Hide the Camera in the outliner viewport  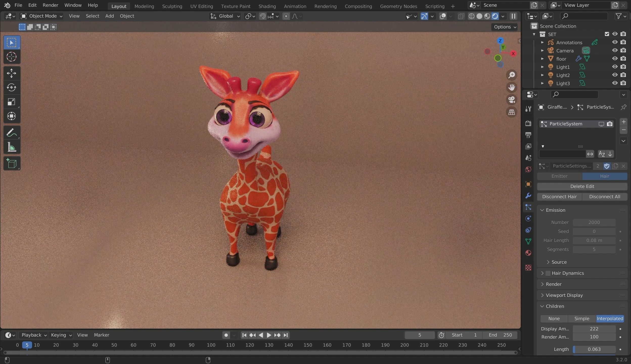(x=615, y=50)
